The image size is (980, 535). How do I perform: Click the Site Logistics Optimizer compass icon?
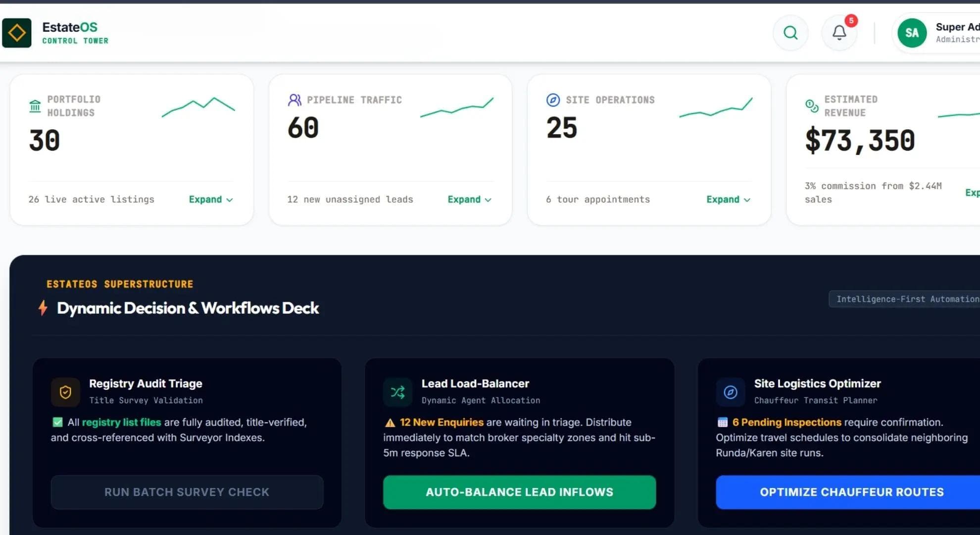click(x=730, y=392)
